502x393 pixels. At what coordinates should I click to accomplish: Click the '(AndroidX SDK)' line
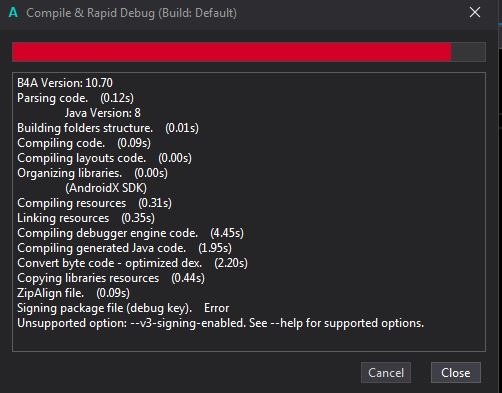tap(106, 188)
